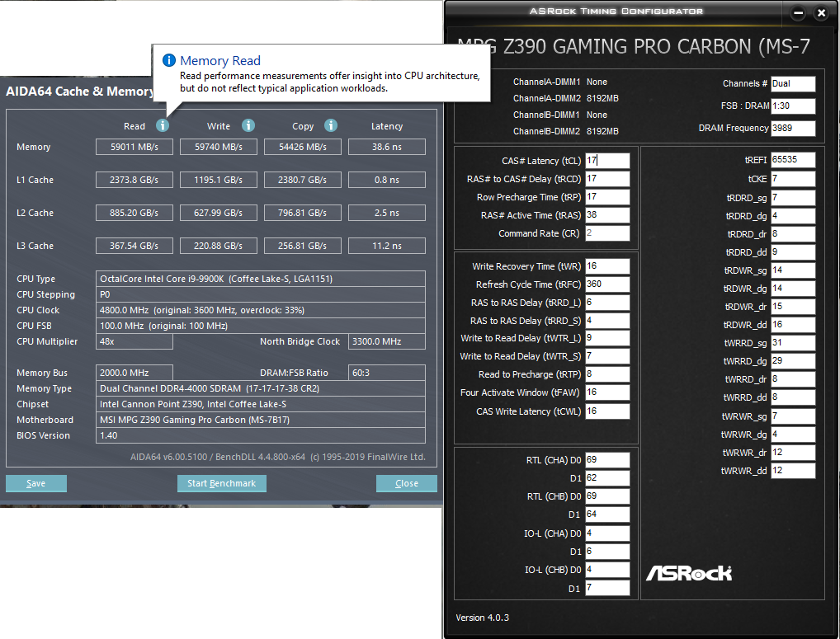Click the tRDRD_dg field
Viewport: 840px width, 639px height.
click(x=793, y=216)
